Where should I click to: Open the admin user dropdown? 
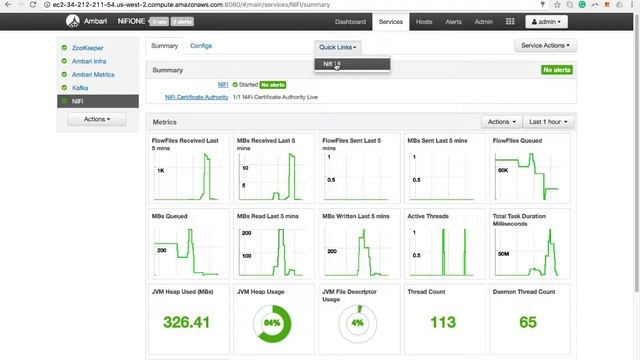coord(546,22)
